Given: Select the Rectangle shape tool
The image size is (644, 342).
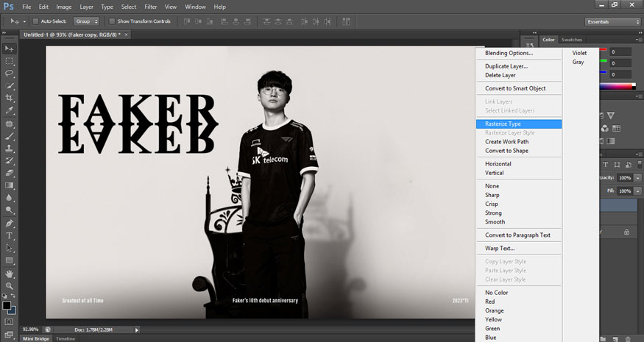Looking at the screenshot, I should [9, 260].
